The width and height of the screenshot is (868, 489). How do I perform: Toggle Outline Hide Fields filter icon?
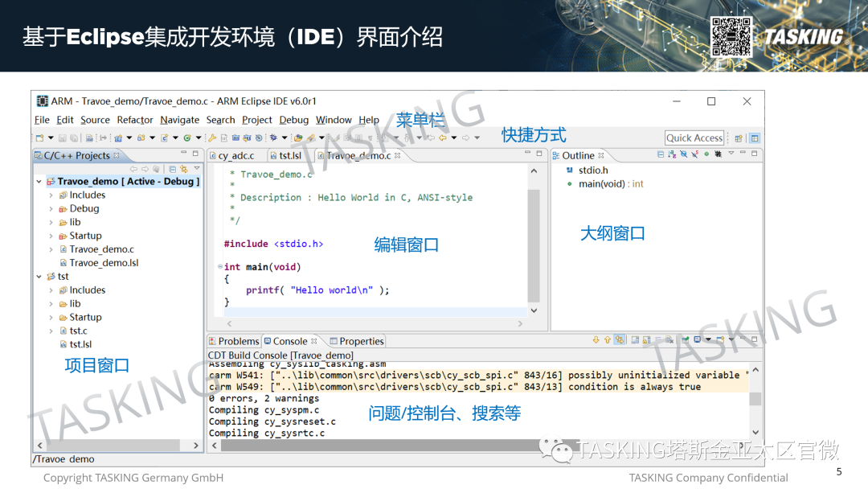[684, 154]
